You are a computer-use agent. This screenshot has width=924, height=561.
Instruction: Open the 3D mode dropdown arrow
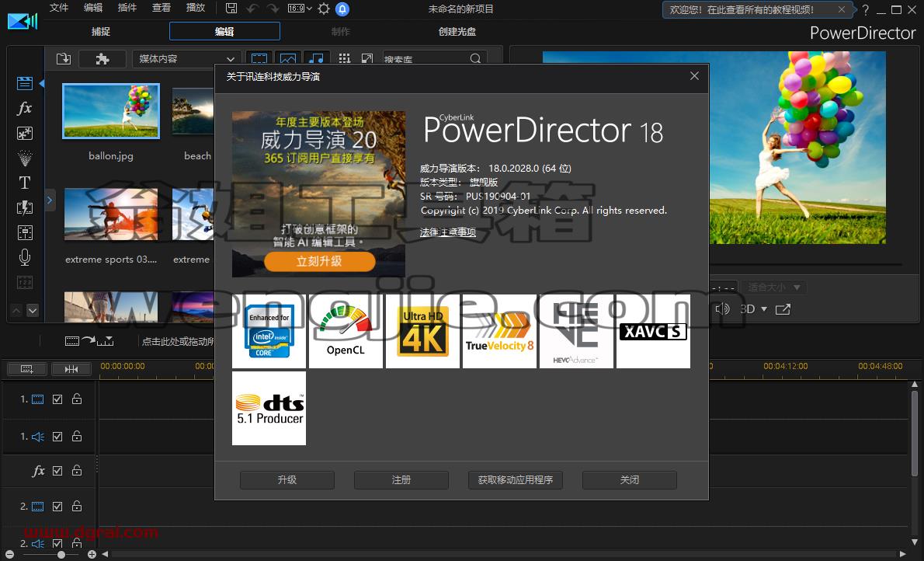click(x=764, y=309)
